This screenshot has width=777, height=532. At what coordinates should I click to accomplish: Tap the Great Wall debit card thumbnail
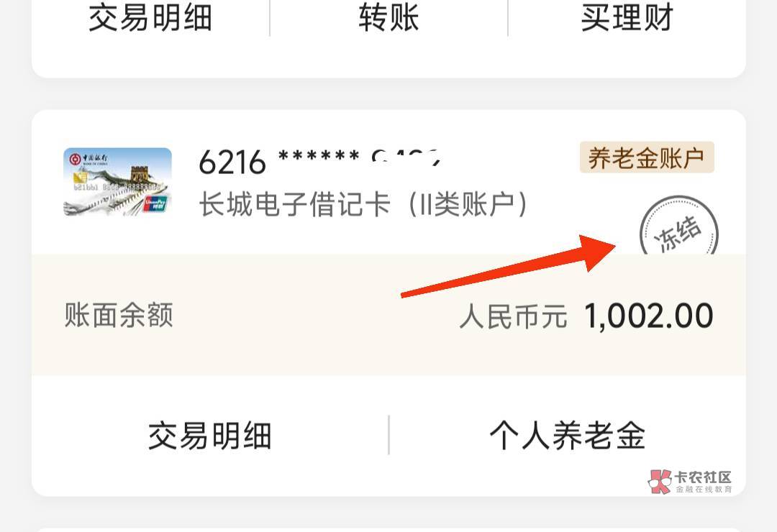click(x=117, y=182)
